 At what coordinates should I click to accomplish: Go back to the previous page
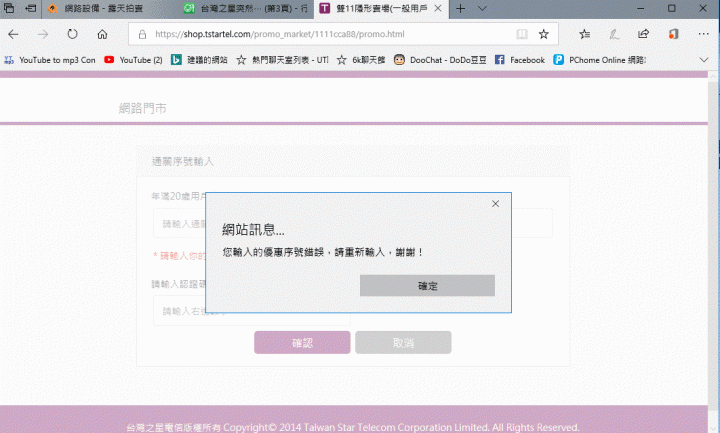tap(13, 34)
